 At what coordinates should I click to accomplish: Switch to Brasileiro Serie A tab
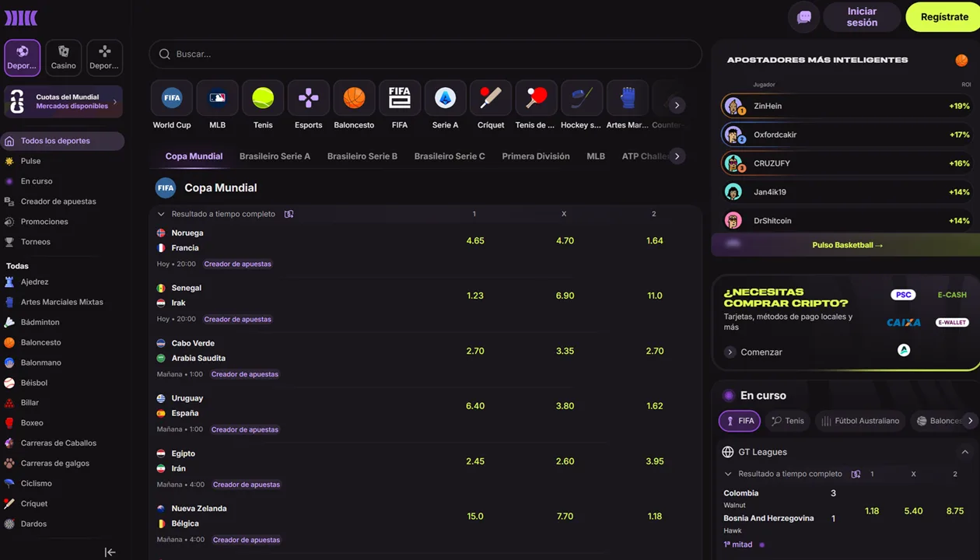275,156
